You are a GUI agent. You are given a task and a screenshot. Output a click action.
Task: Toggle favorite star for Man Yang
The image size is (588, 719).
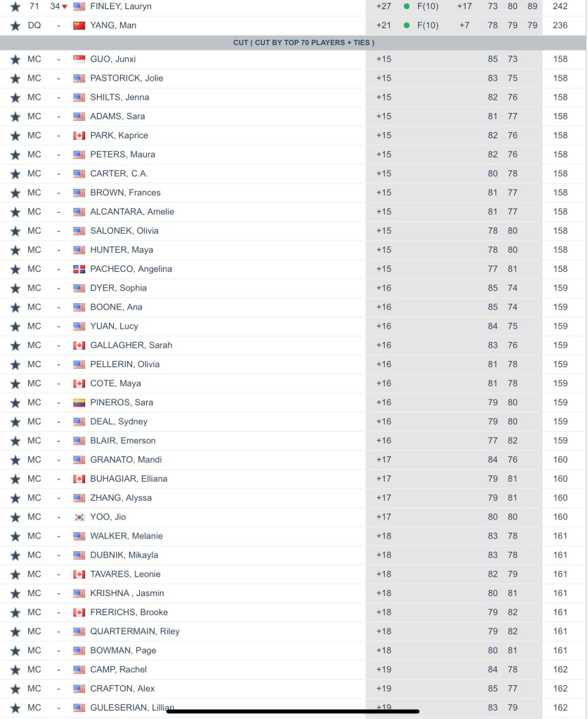[15, 25]
